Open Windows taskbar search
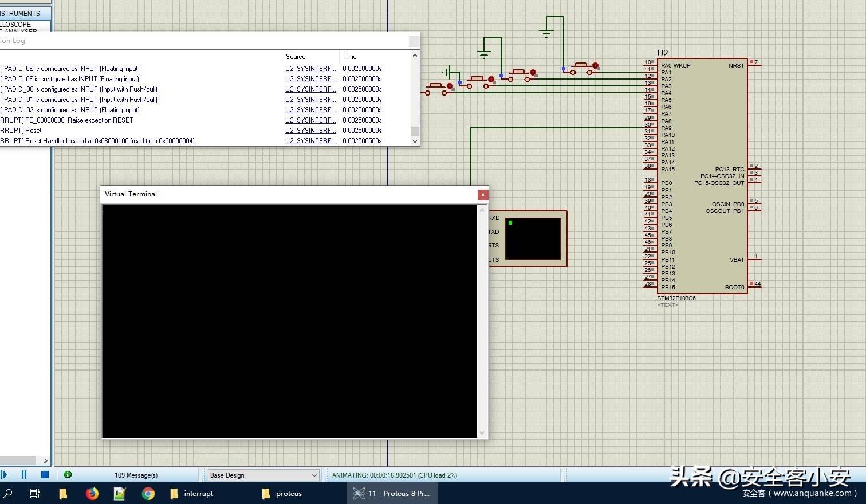This screenshot has height=504, width=866. 8,493
